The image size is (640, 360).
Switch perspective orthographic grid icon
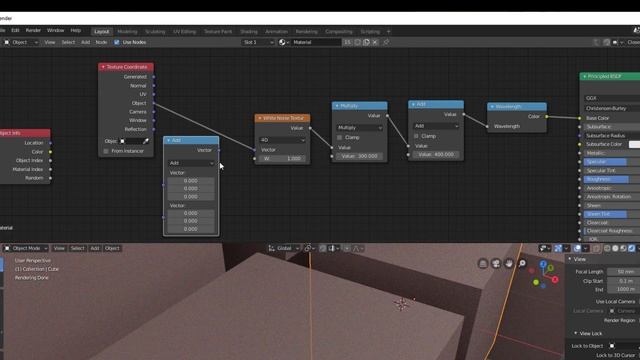click(x=482, y=264)
